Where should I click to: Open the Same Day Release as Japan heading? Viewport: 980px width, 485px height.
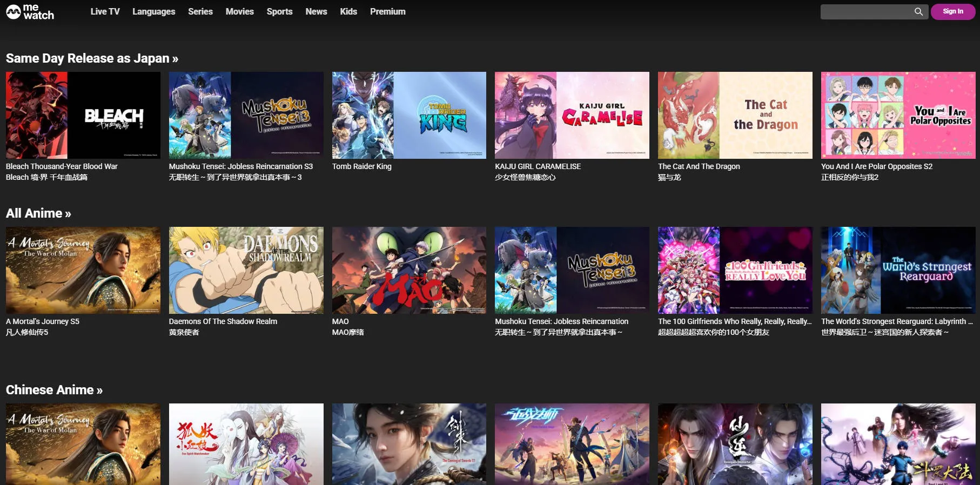[x=92, y=58]
